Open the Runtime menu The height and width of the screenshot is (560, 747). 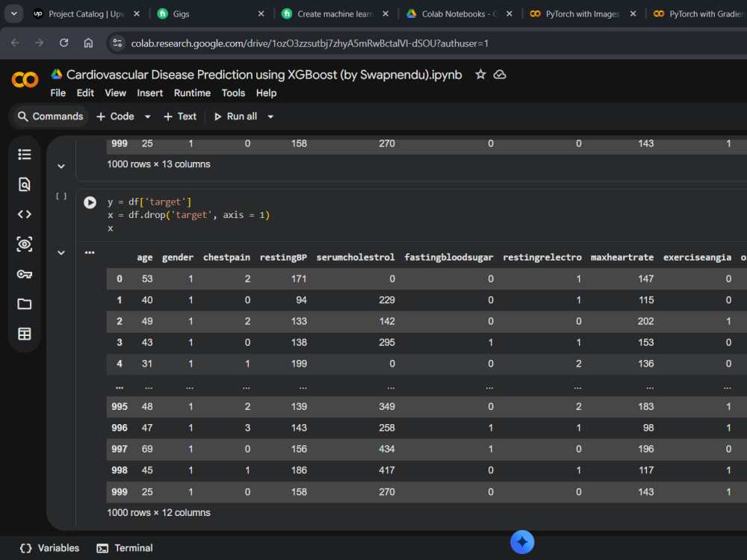click(x=192, y=93)
